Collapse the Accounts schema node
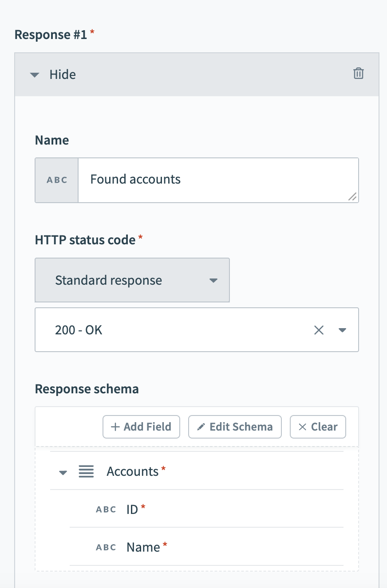387x588 pixels. (x=63, y=472)
